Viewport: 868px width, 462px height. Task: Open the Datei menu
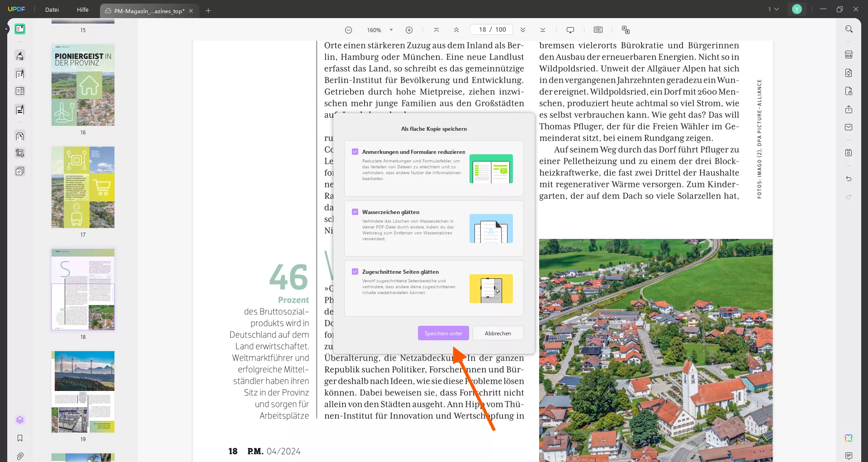point(52,10)
